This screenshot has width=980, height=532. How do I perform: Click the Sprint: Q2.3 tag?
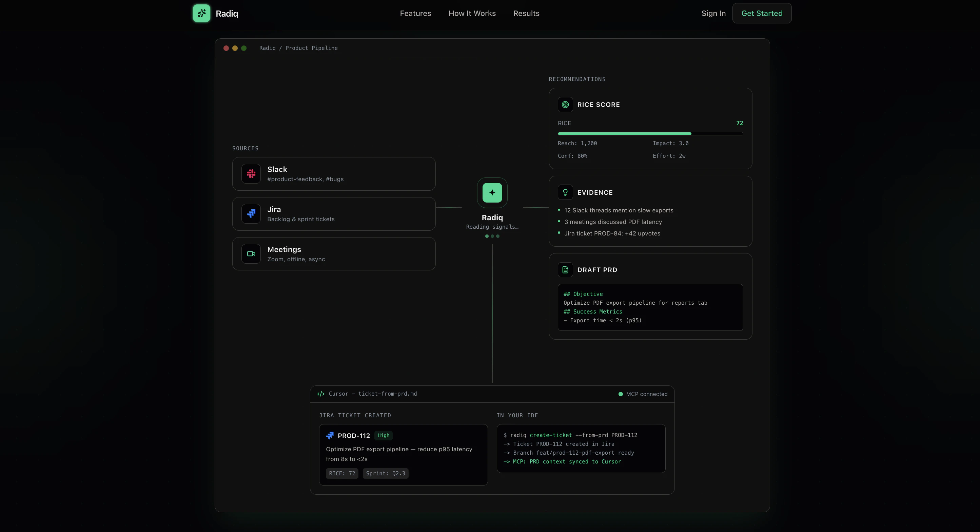(385, 473)
